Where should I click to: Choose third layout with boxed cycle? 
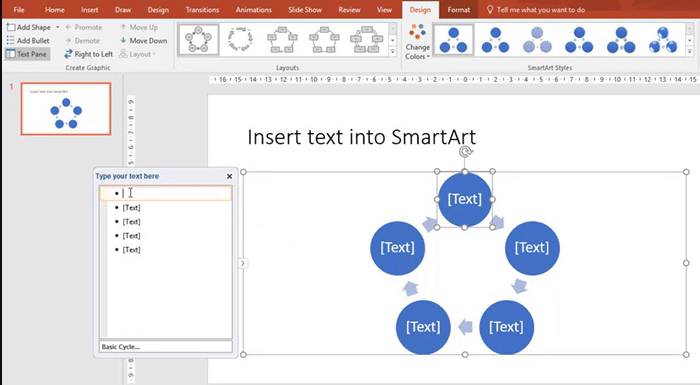[282, 40]
